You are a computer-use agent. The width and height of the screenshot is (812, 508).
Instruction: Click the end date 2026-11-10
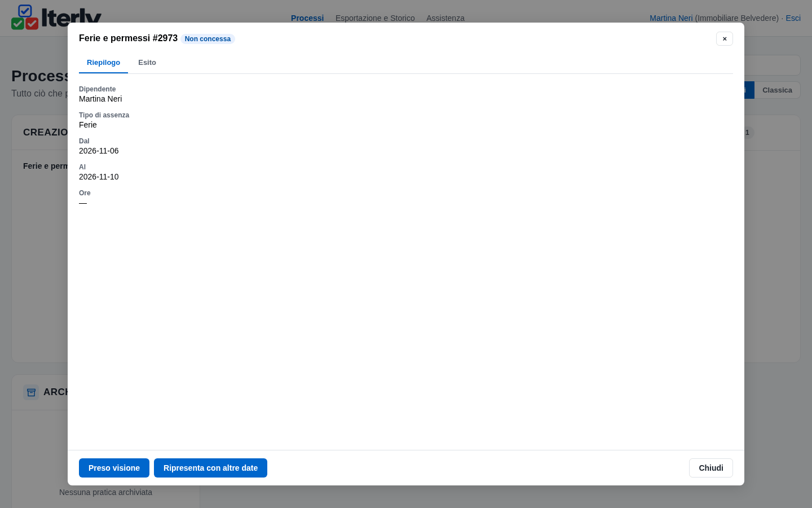pos(99,177)
